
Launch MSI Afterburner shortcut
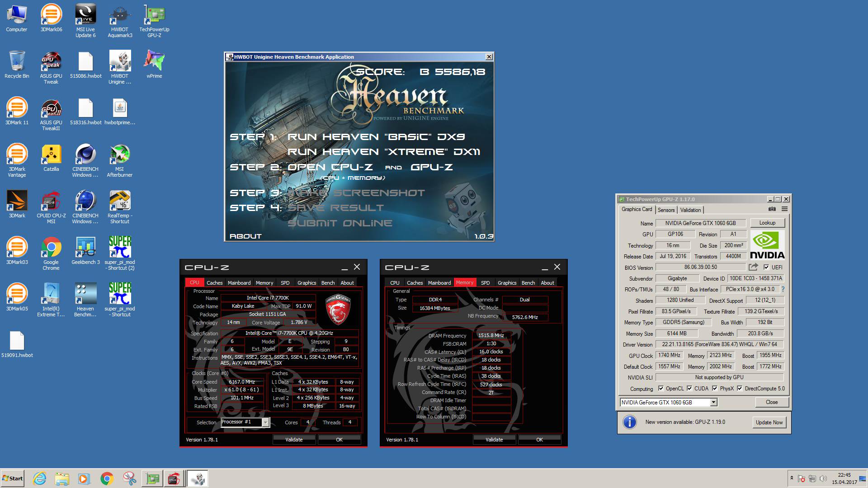pyautogui.click(x=120, y=160)
